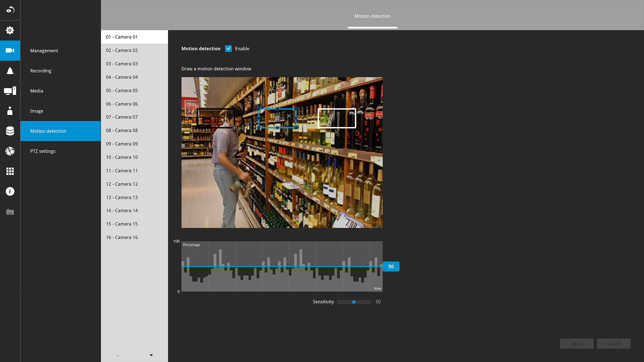Open the PTZ settings menu item
The image size is (644, 362).
[x=43, y=151]
